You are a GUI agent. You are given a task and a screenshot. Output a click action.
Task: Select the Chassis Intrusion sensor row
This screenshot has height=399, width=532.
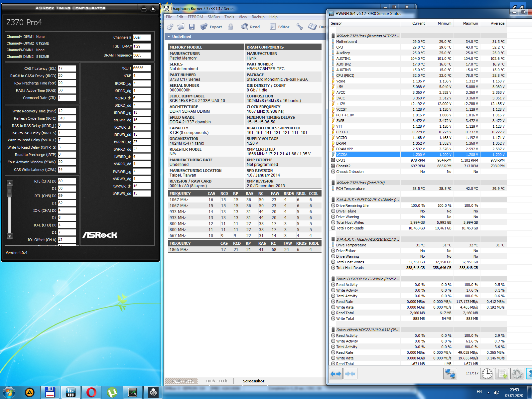(x=418, y=172)
